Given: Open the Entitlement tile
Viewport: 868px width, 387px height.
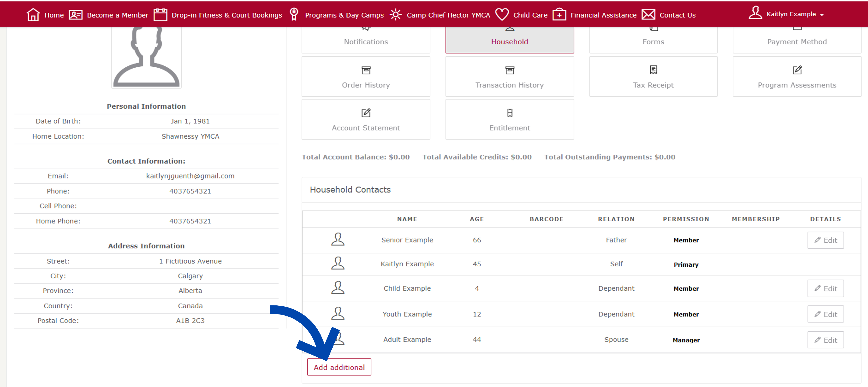Looking at the screenshot, I should click(509, 119).
